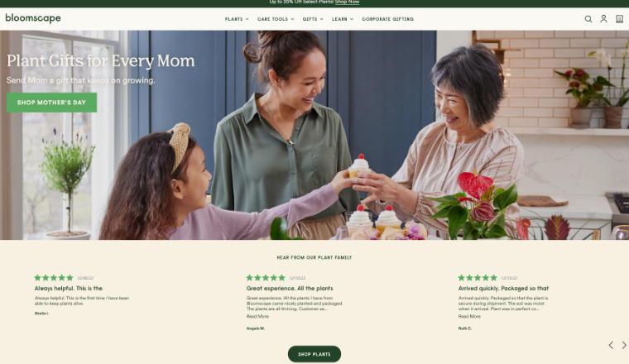Viewport: 629px width, 364px height.
Task: Expand the Care Tools dropdown menu
Action: point(276,19)
